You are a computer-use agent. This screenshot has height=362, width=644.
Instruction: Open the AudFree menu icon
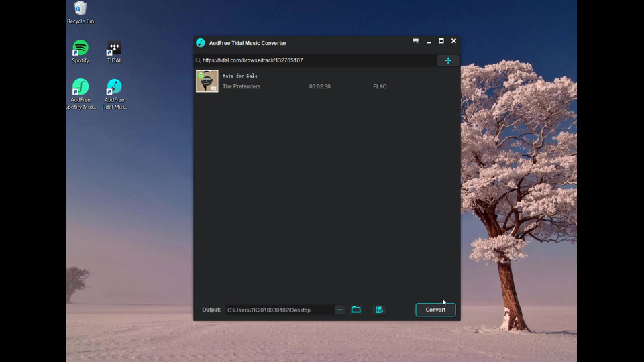click(416, 41)
